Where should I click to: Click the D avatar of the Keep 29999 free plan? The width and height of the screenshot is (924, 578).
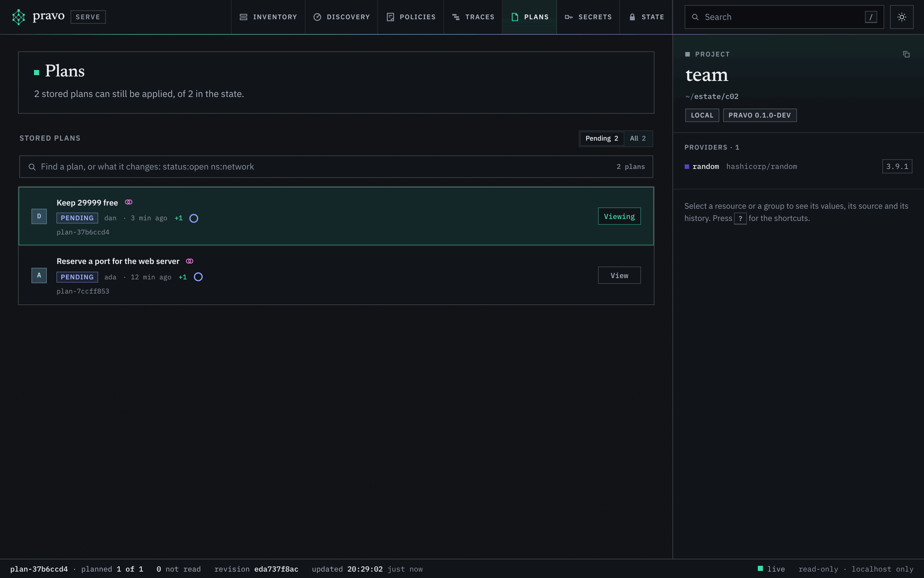click(x=39, y=216)
